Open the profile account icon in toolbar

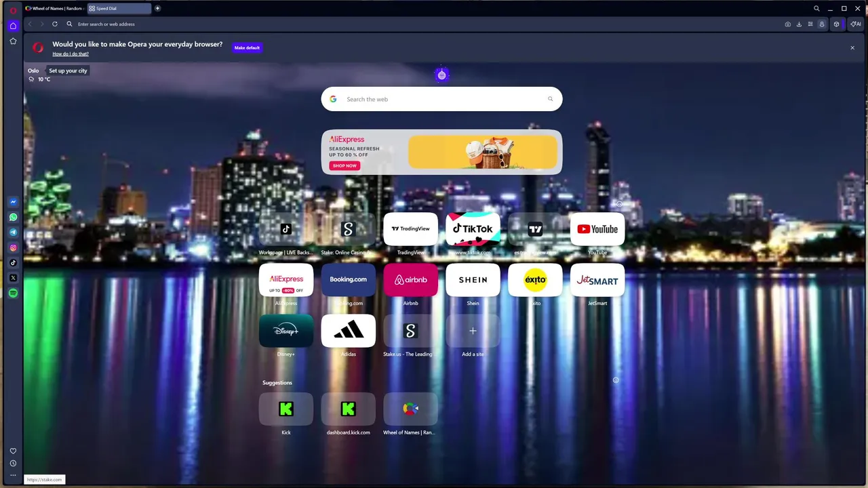[822, 24]
